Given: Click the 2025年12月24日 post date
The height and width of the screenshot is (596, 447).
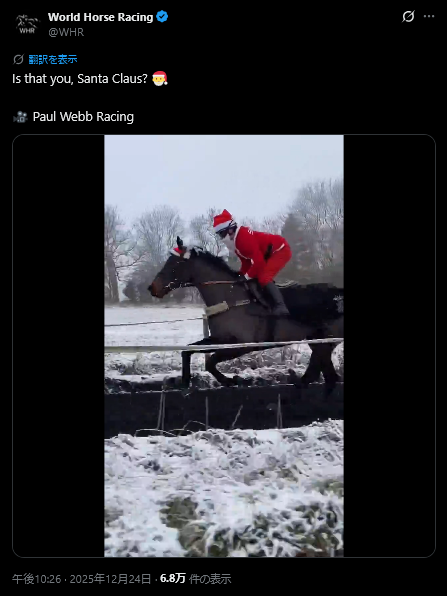Looking at the screenshot, I should (110, 579).
